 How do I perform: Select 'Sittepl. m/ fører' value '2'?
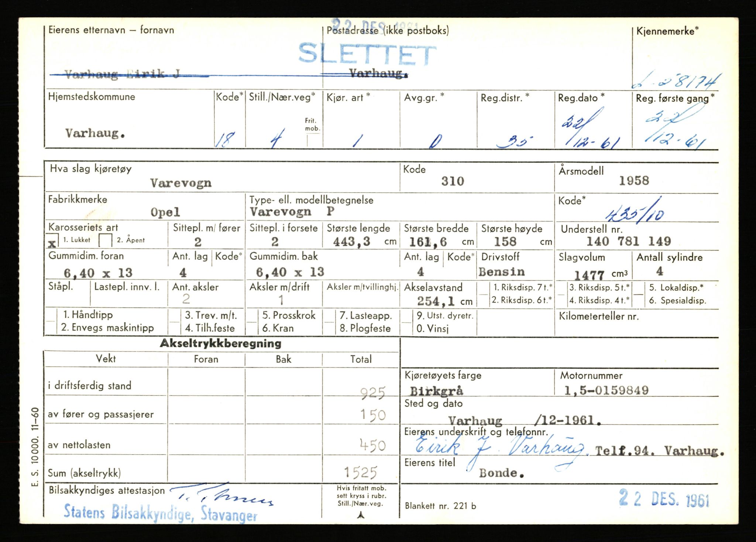[198, 242]
